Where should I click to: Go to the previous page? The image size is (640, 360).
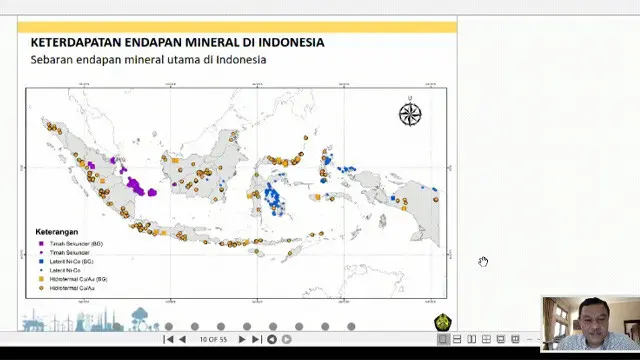click(x=182, y=339)
